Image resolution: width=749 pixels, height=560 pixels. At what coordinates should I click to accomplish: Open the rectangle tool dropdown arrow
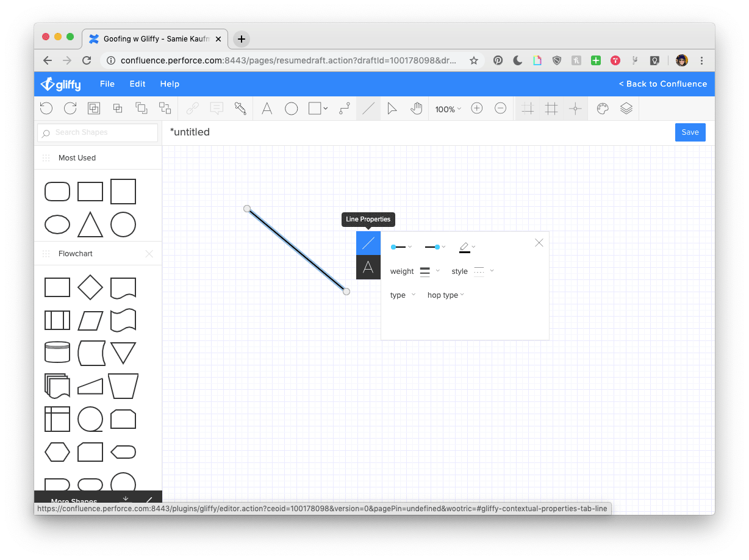coord(326,109)
